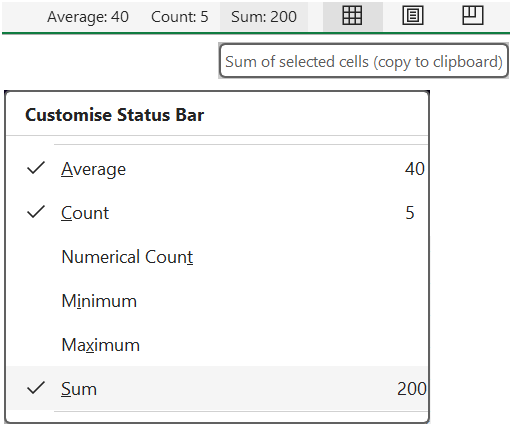Untick Average in Customise Status Bar
This screenshot has height=424, width=510.
pyautogui.click(x=217, y=169)
